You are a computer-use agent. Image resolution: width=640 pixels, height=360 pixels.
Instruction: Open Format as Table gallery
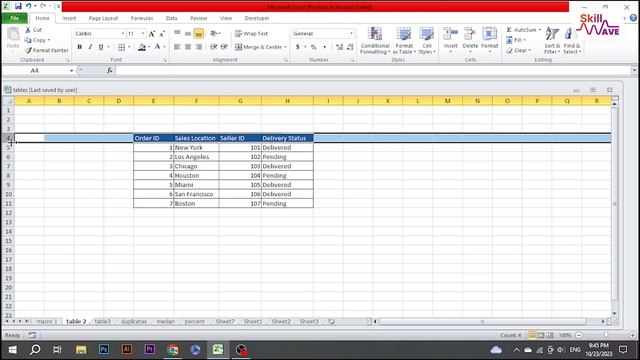(x=404, y=40)
